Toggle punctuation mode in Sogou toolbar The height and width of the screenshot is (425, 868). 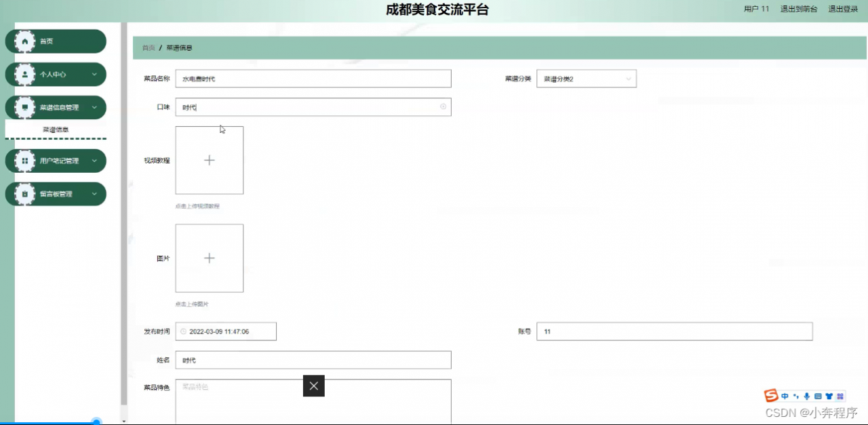796,396
